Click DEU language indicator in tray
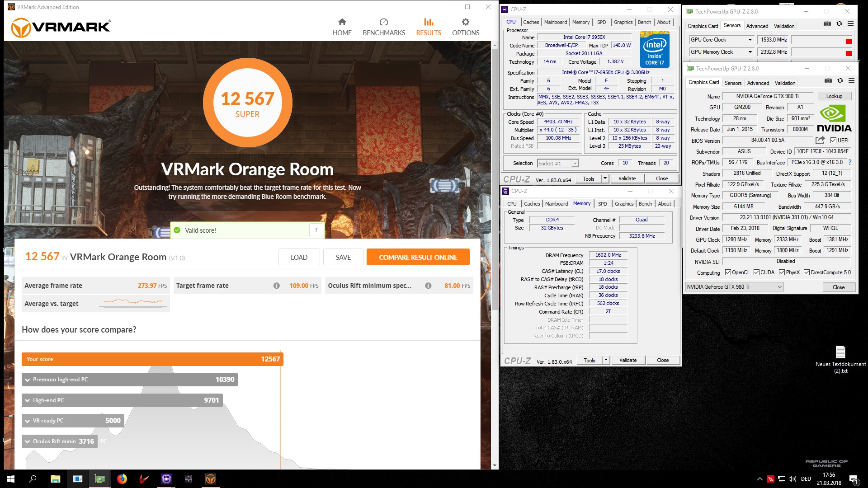This screenshot has height=488, width=868. point(806,479)
